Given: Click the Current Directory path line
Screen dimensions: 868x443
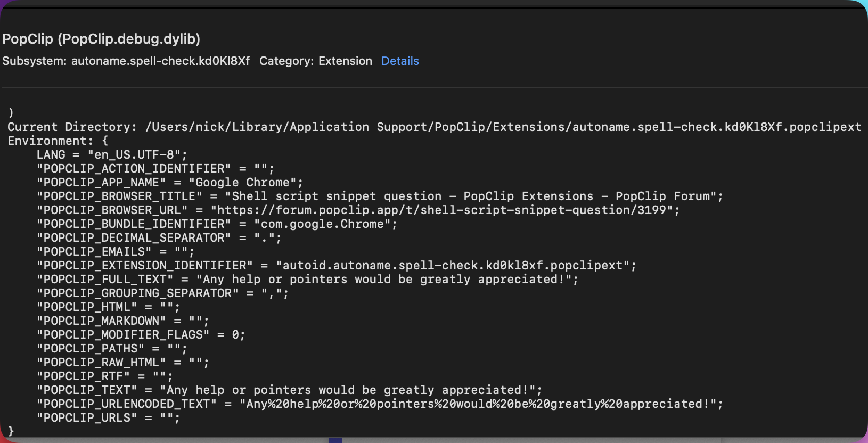Looking at the screenshot, I should (434, 127).
